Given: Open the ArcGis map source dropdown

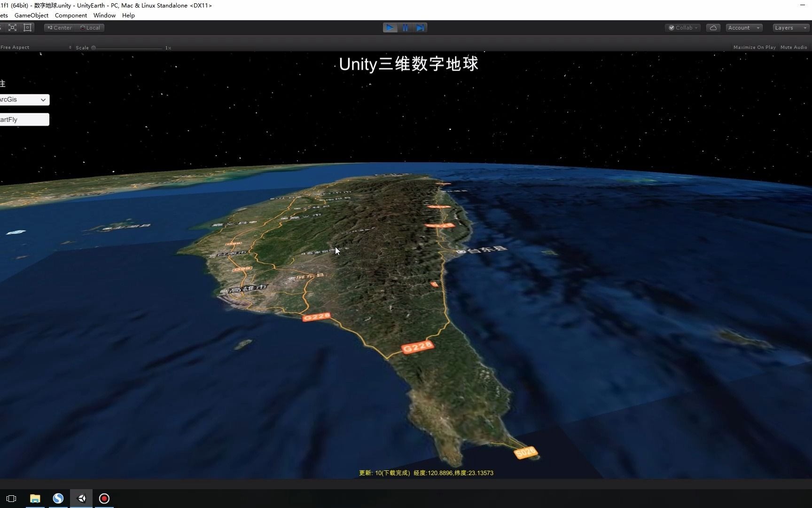Looking at the screenshot, I should pos(24,100).
